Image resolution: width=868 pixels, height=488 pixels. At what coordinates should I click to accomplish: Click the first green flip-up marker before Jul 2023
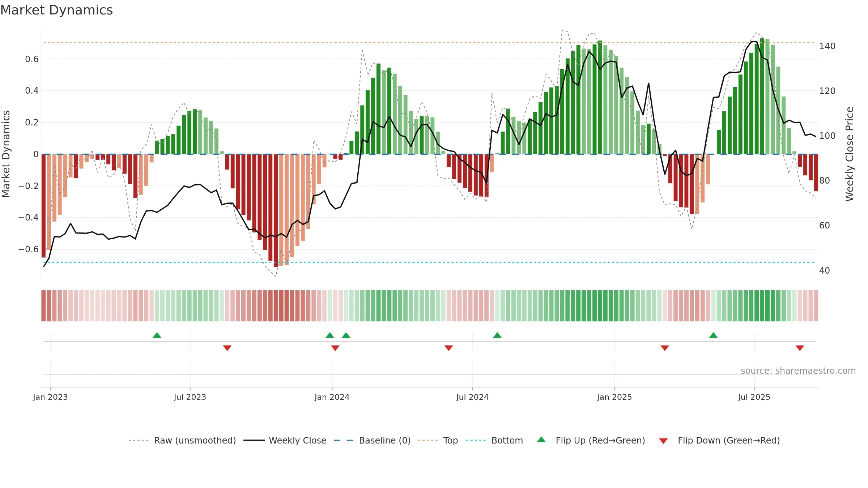tap(157, 335)
